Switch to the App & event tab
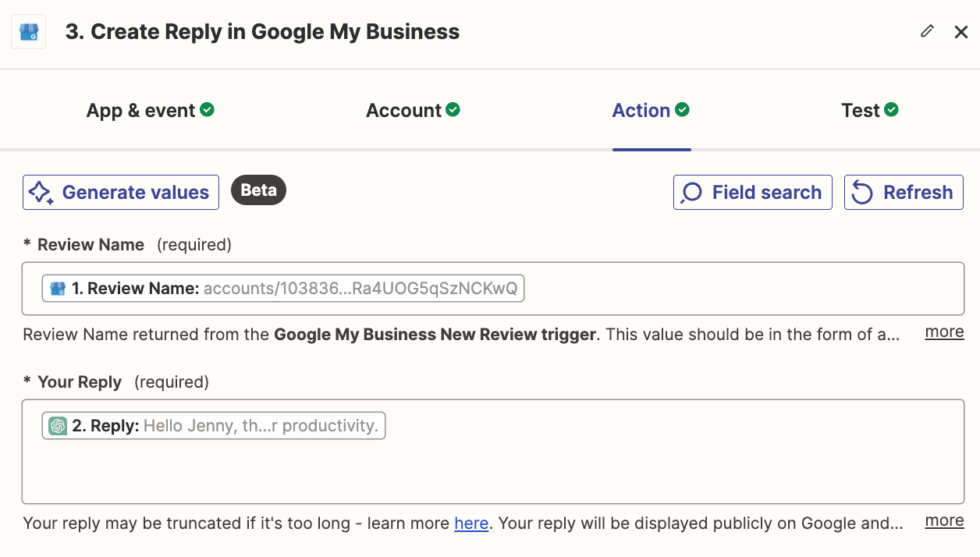Screen dimensions: 980x557 pyautogui.click(x=140, y=111)
